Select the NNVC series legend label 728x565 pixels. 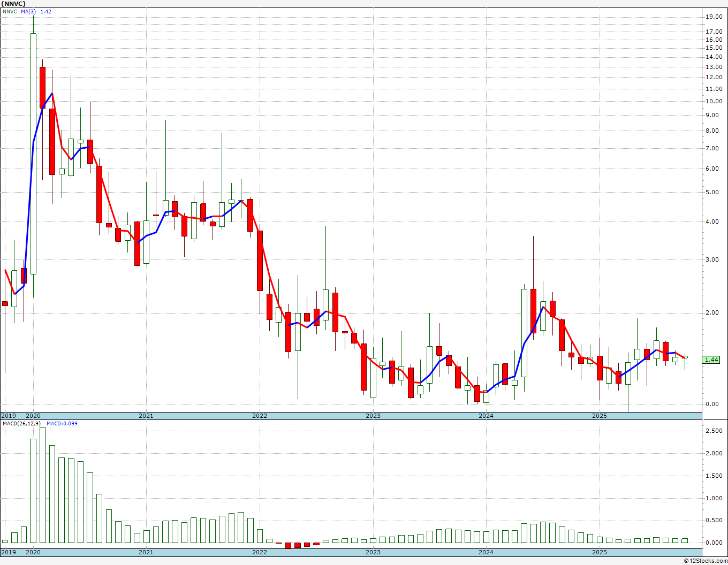pyautogui.click(x=10, y=11)
